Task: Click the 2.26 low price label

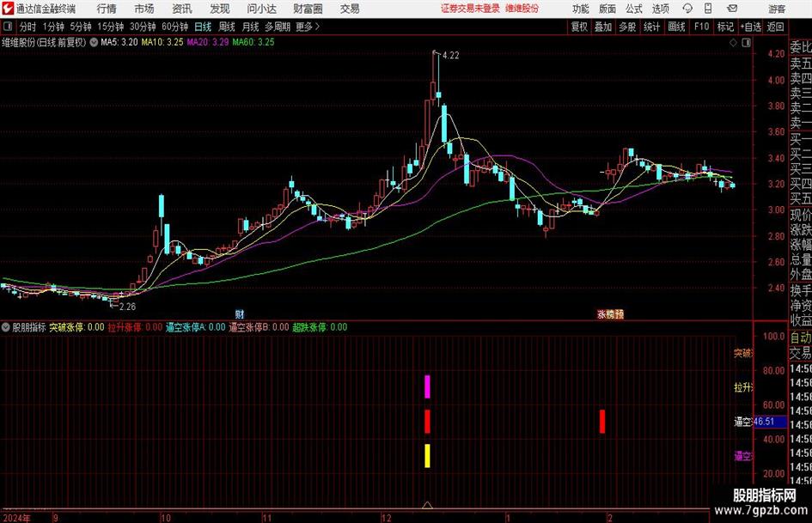Action: click(x=127, y=307)
